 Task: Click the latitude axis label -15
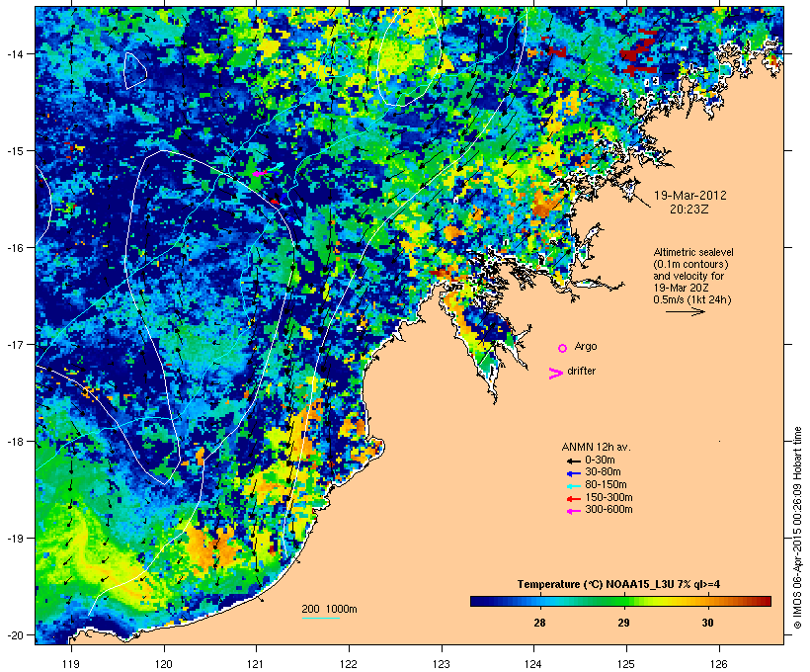click(x=14, y=151)
